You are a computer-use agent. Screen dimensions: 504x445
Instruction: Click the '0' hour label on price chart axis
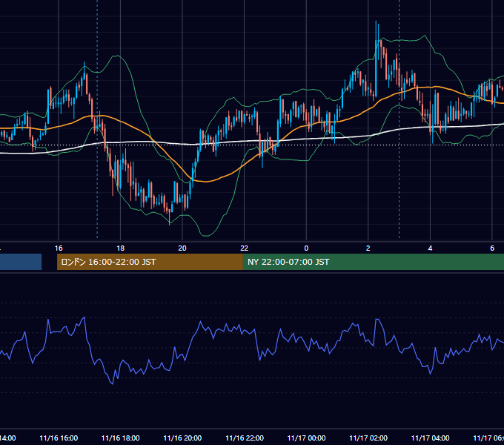coord(306,248)
